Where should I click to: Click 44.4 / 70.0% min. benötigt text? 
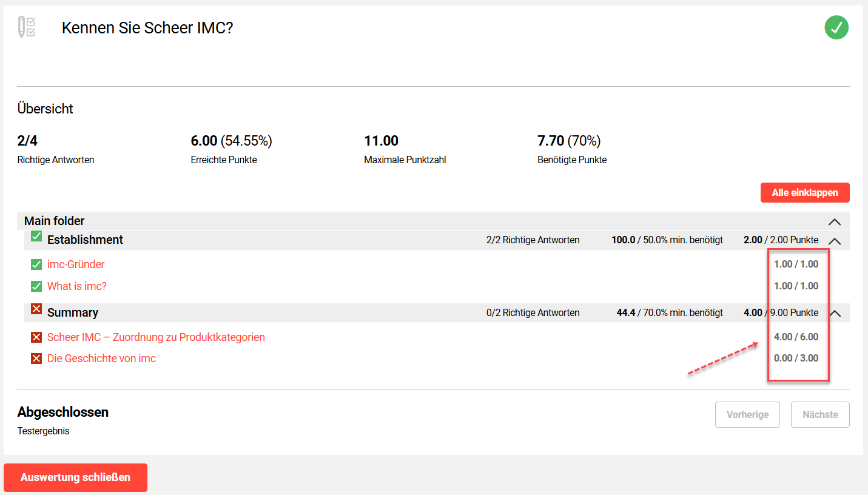point(670,313)
